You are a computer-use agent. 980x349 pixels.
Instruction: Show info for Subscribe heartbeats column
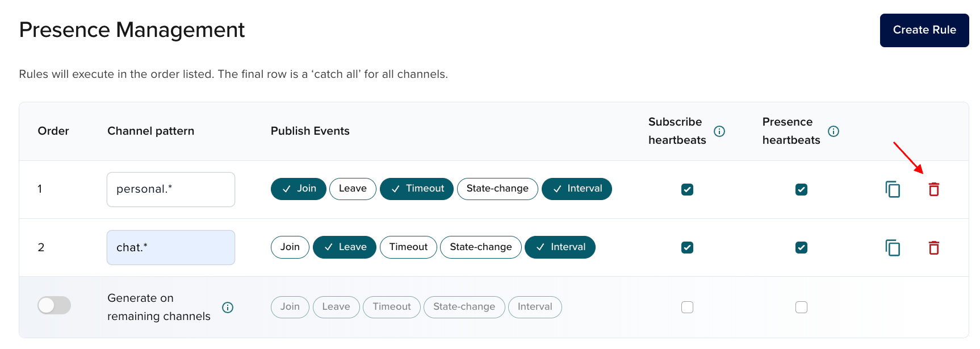coord(719,131)
